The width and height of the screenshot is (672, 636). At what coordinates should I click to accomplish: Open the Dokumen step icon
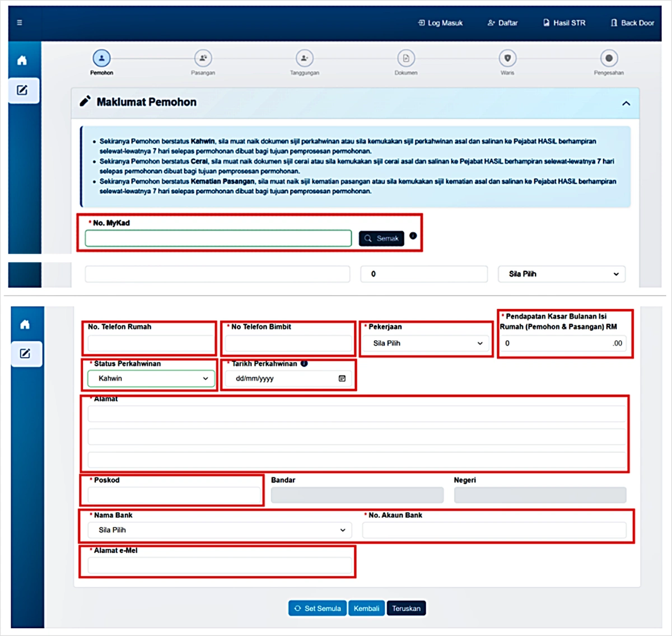406,58
